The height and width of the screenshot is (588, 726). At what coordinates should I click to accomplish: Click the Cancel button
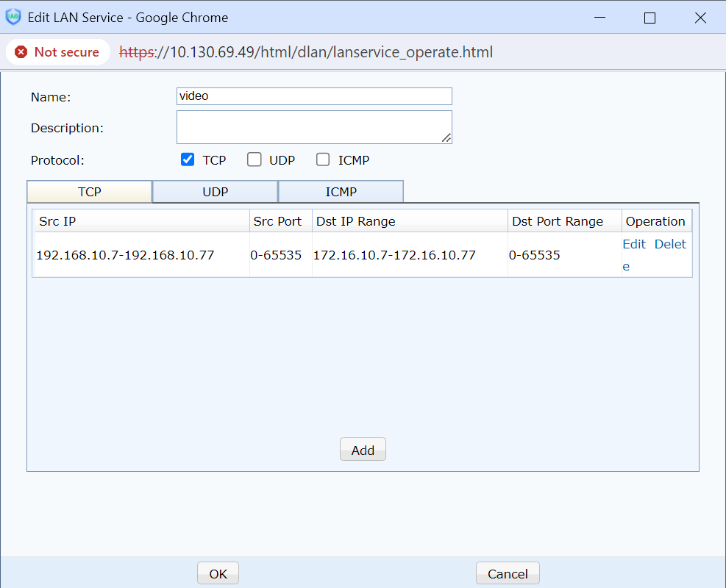508,574
